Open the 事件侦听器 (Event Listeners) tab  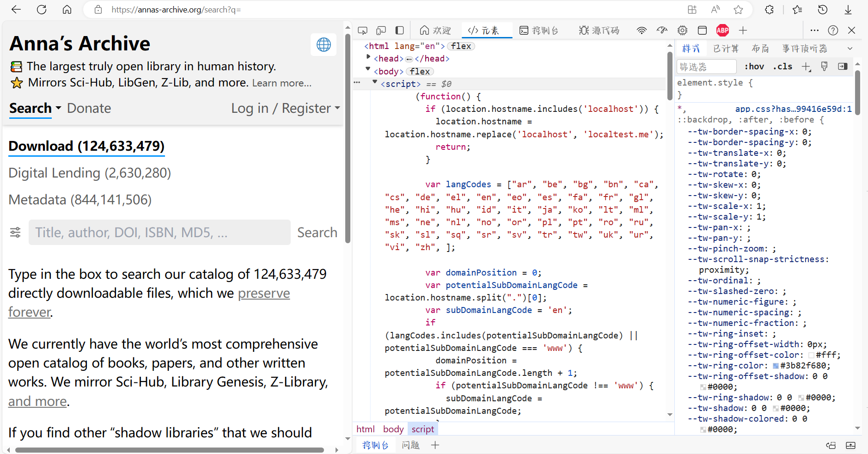point(805,49)
